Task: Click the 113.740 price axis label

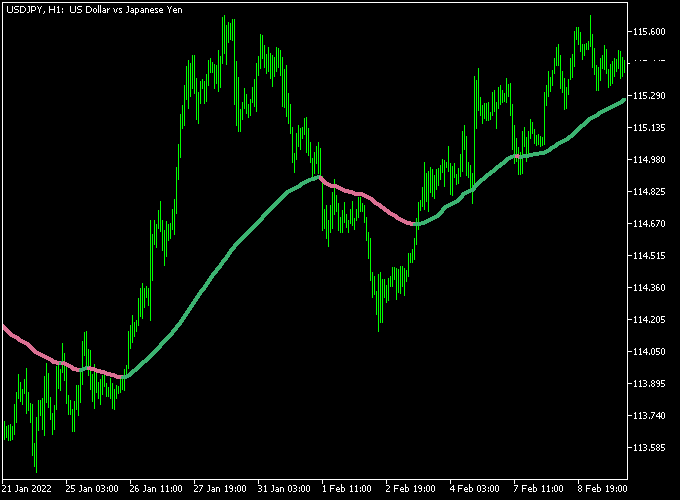Action: tap(651, 416)
